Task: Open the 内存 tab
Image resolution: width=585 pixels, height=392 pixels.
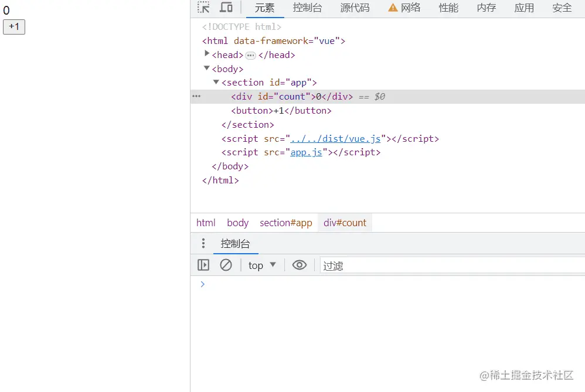Action: click(486, 8)
